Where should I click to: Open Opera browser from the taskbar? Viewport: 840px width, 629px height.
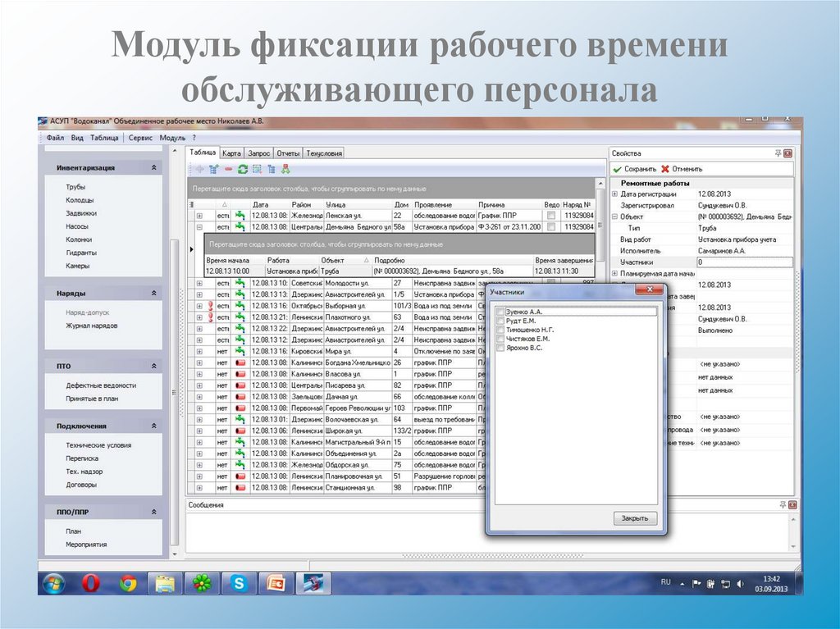point(90,583)
